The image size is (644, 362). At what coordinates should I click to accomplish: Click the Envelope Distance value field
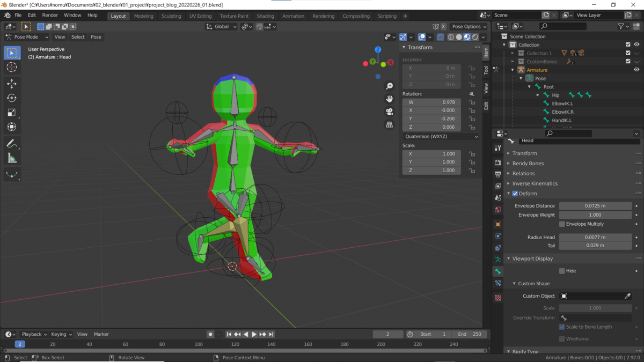[595, 206]
